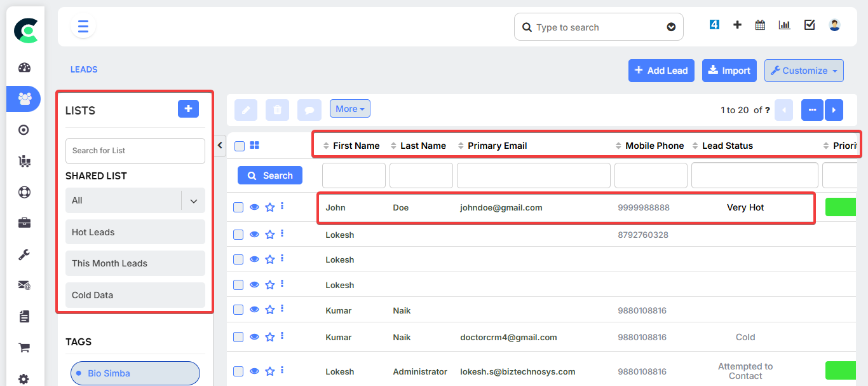Open the email icon in the left sidebar
This screenshot has width=868, height=386.
(x=24, y=285)
